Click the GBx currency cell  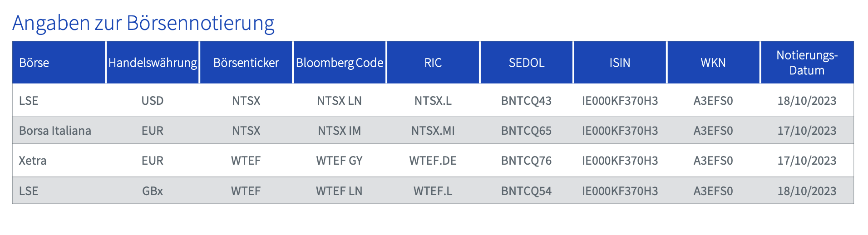153,191
